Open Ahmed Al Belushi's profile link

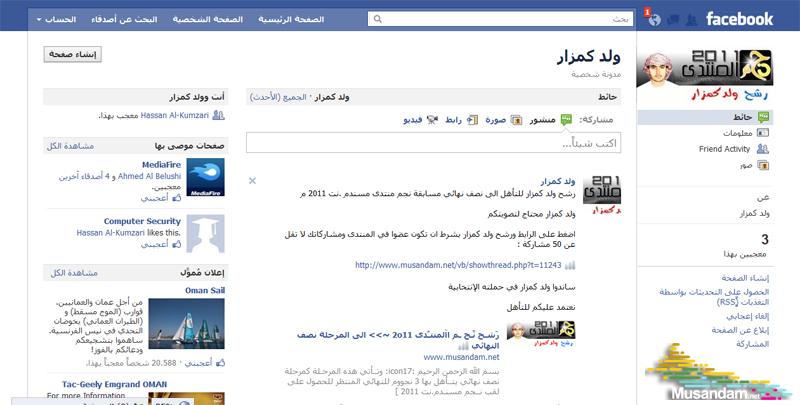coord(149,176)
